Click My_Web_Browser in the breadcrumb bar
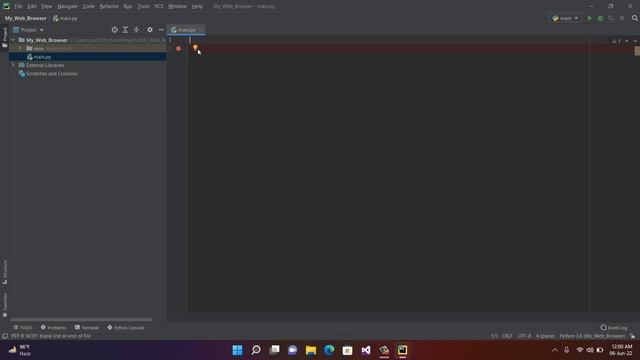The image size is (640, 360). pos(25,18)
